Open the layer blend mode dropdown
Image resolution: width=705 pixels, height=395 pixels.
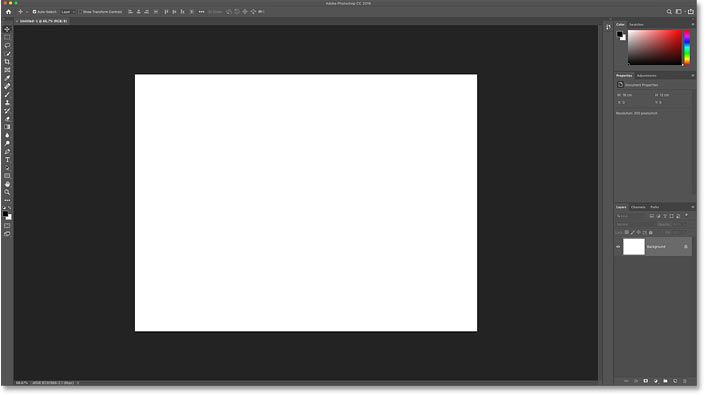coord(635,224)
